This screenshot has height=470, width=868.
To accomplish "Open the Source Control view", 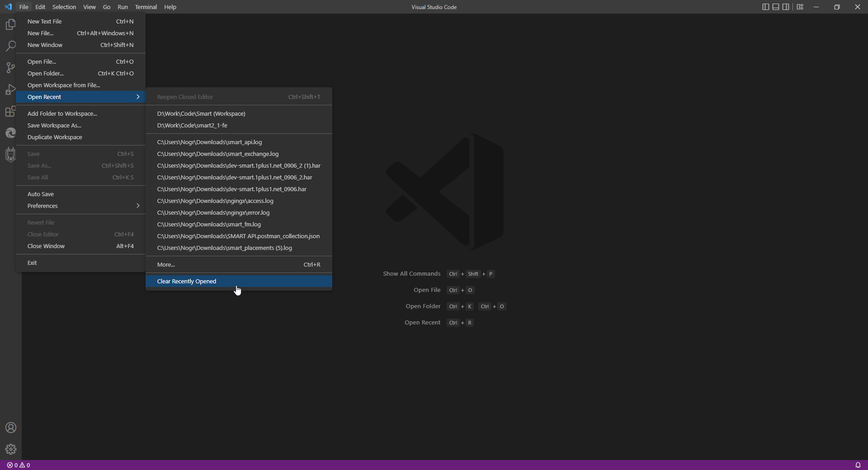I will pos(10,68).
